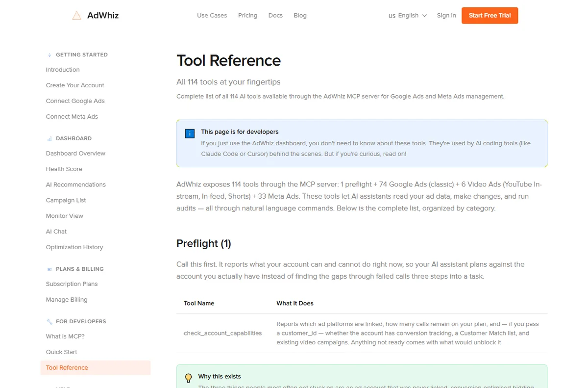Click the Preflight (1) section heading
Screen dimensions: 588x388
tap(204, 244)
